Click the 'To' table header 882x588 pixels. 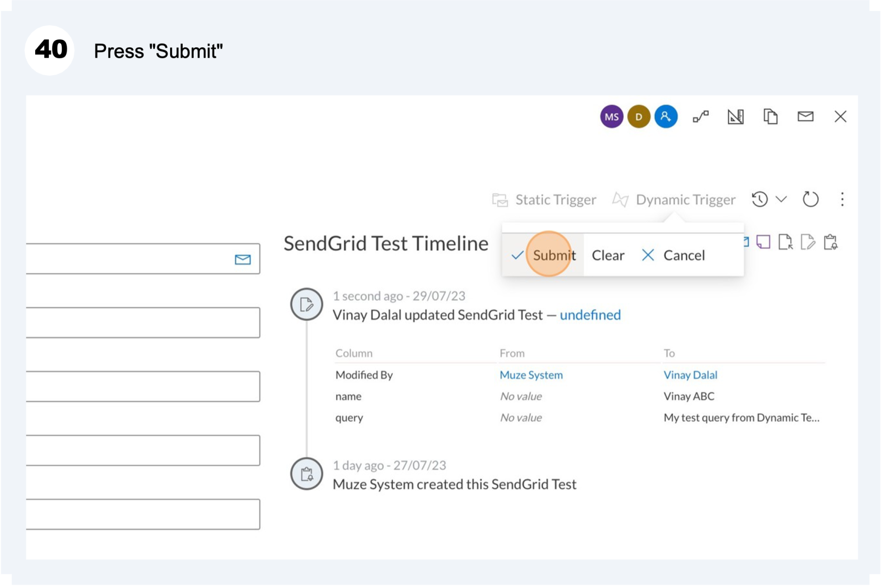click(669, 353)
